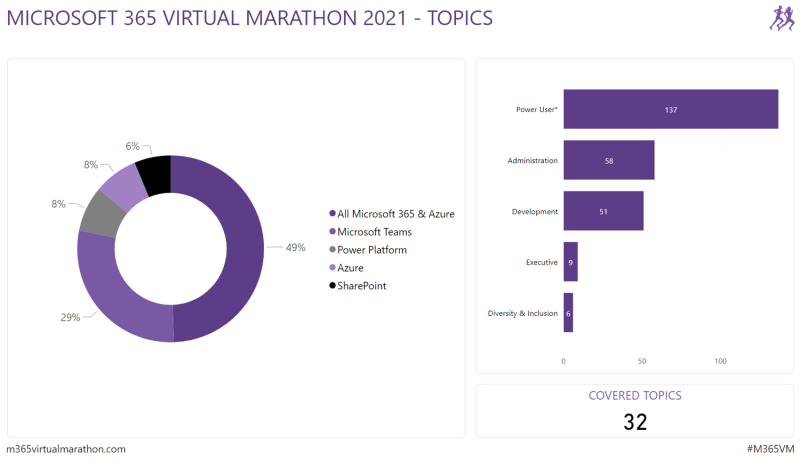Click the x-axis tick label 100
Screen dimensions: 800x462
pyautogui.click(x=720, y=361)
